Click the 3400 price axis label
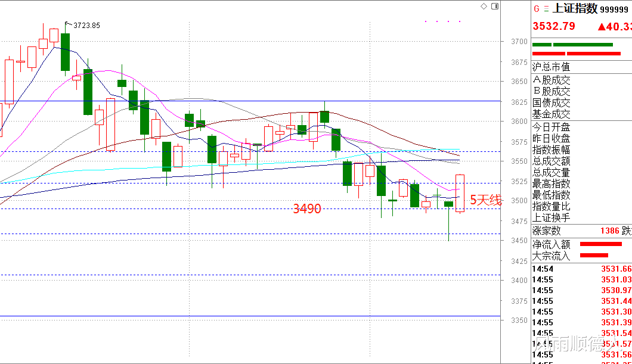Image resolution: width=632 pixels, height=364 pixels. click(519, 280)
